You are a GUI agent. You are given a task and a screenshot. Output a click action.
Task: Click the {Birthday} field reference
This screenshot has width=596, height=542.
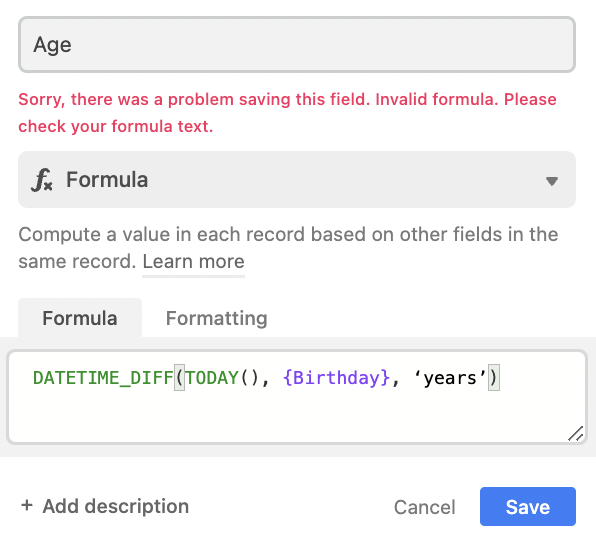click(336, 378)
